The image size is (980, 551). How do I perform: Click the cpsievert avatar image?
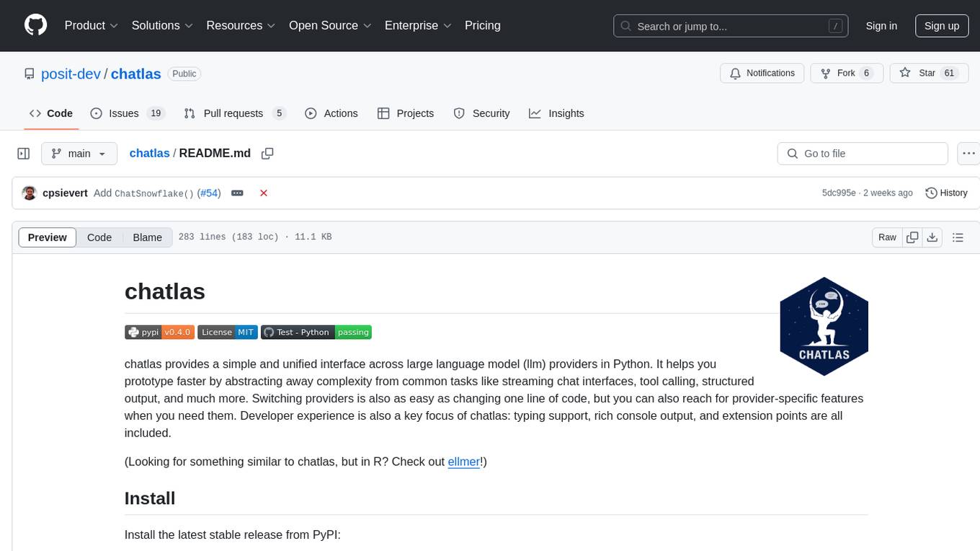point(30,193)
